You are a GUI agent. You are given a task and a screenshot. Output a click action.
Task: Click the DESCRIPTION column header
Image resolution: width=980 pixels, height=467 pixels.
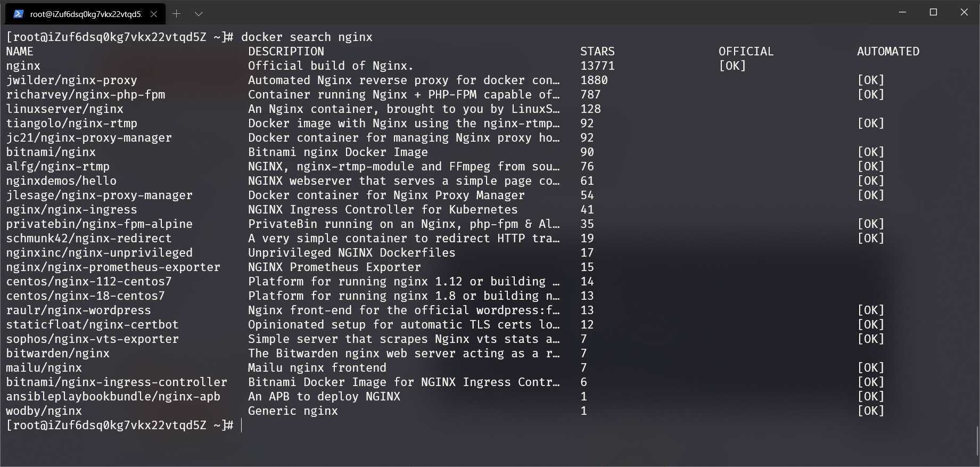[x=286, y=52]
